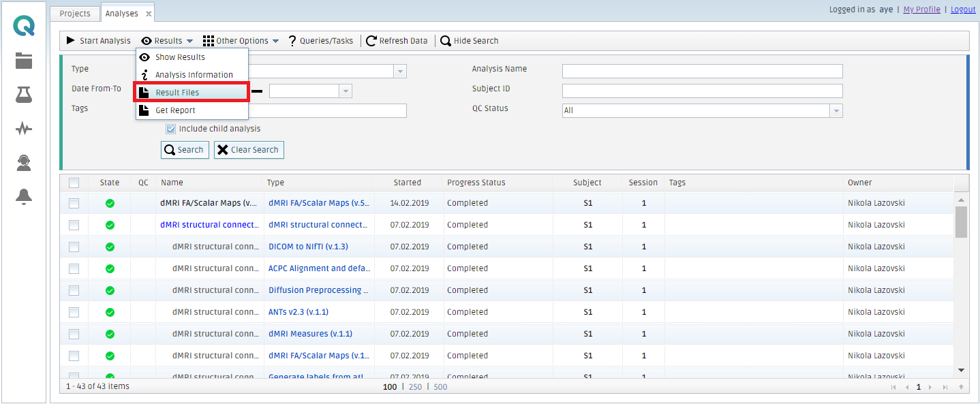Check the row for dMRI FA/Scalar Maps (v.5
Viewport: 980px width, 404px height.
[74, 203]
